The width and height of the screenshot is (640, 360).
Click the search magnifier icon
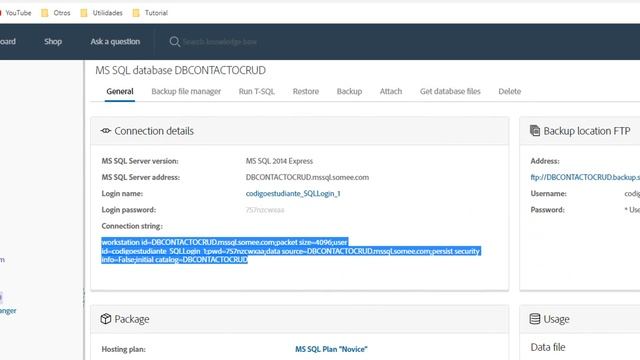(x=174, y=42)
